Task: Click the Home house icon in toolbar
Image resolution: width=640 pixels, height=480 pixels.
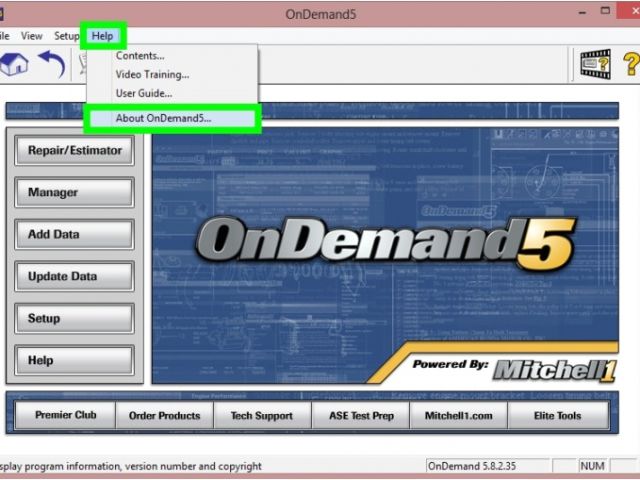Action: pos(14,65)
